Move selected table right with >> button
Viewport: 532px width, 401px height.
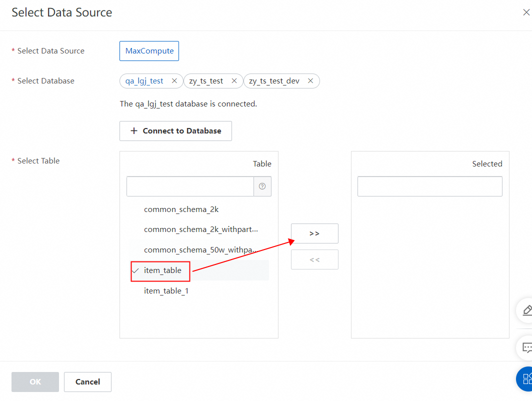tap(314, 233)
